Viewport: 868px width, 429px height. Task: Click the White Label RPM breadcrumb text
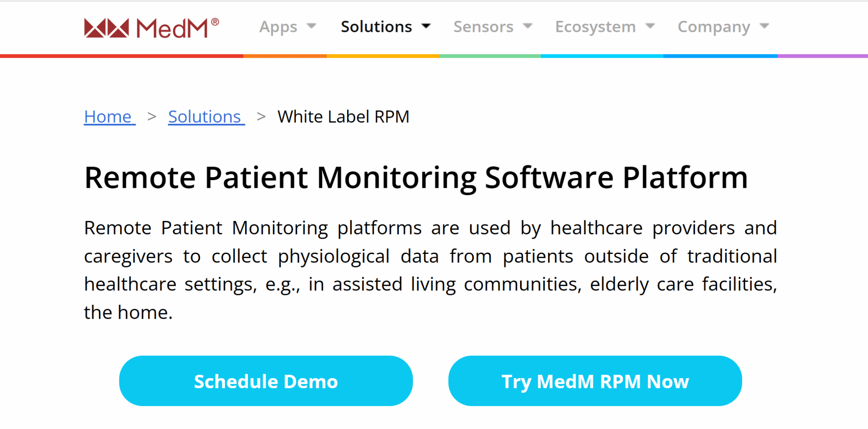(343, 117)
